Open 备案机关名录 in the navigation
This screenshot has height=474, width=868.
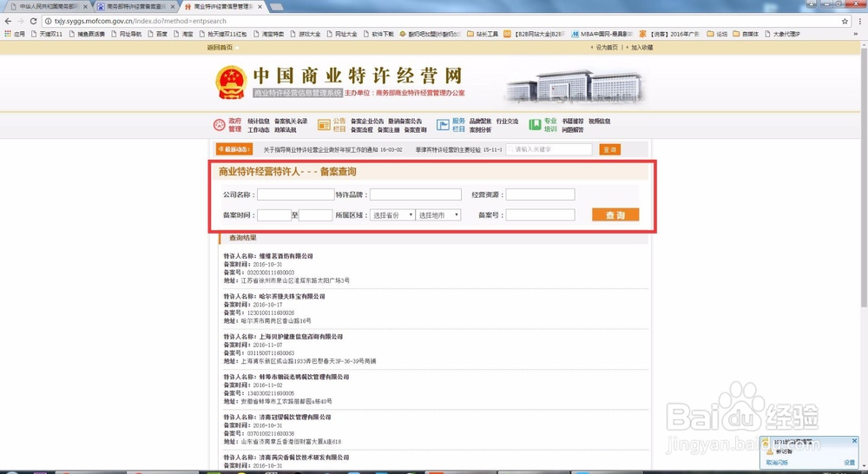291,121
